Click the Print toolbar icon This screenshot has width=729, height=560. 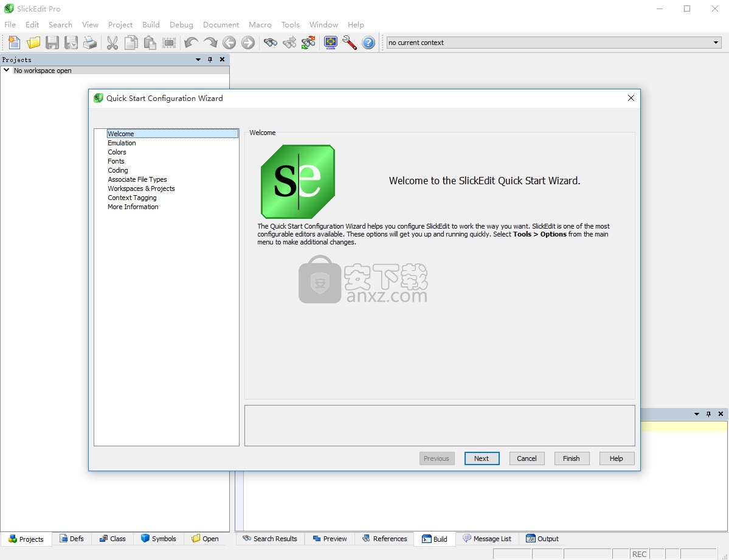[90, 43]
